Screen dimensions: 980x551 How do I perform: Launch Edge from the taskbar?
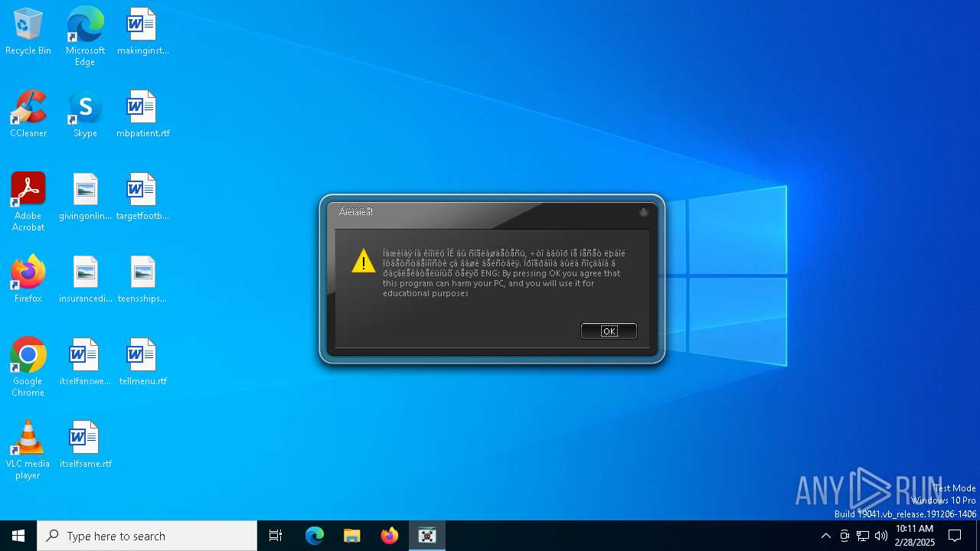pos(315,536)
